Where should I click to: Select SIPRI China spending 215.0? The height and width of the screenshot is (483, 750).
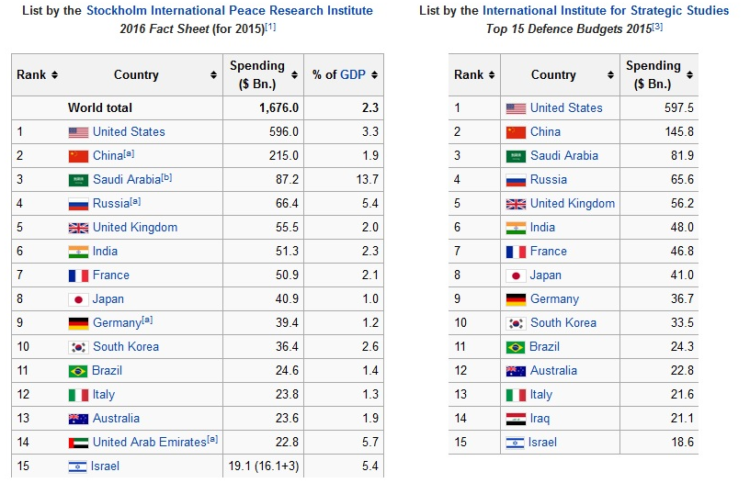coord(284,156)
